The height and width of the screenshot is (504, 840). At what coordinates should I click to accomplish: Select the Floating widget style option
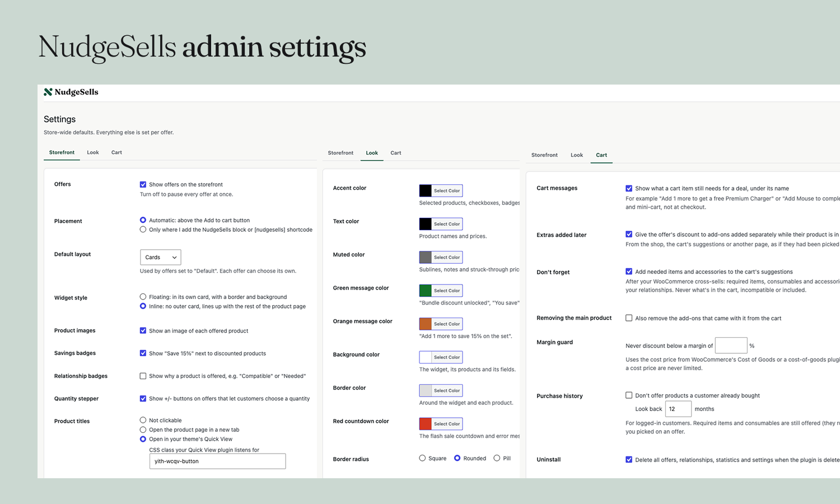click(143, 297)
